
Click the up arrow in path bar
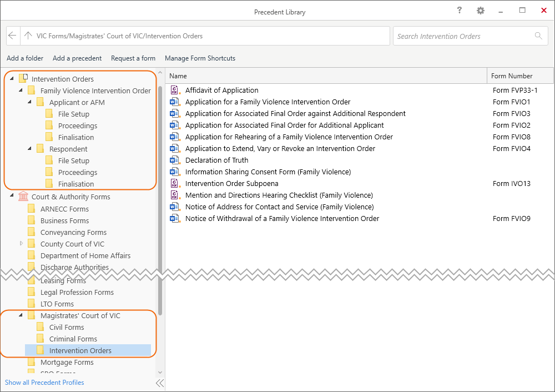point(28,36)
